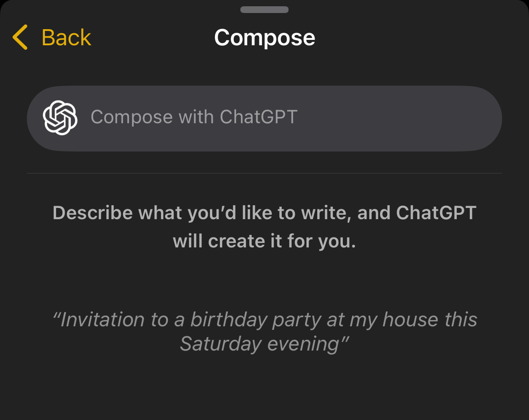Image resolution: width=529 pixels, height=420 pixels.
Task: Tap the ChatGPT logo icon
Action: click(60, 117)
